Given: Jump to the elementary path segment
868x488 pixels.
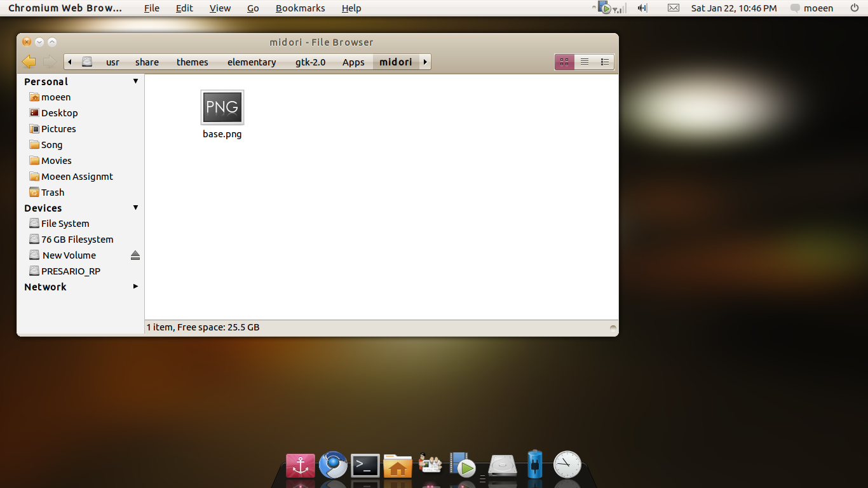Looking at the screenshot, I should point(252,62).
